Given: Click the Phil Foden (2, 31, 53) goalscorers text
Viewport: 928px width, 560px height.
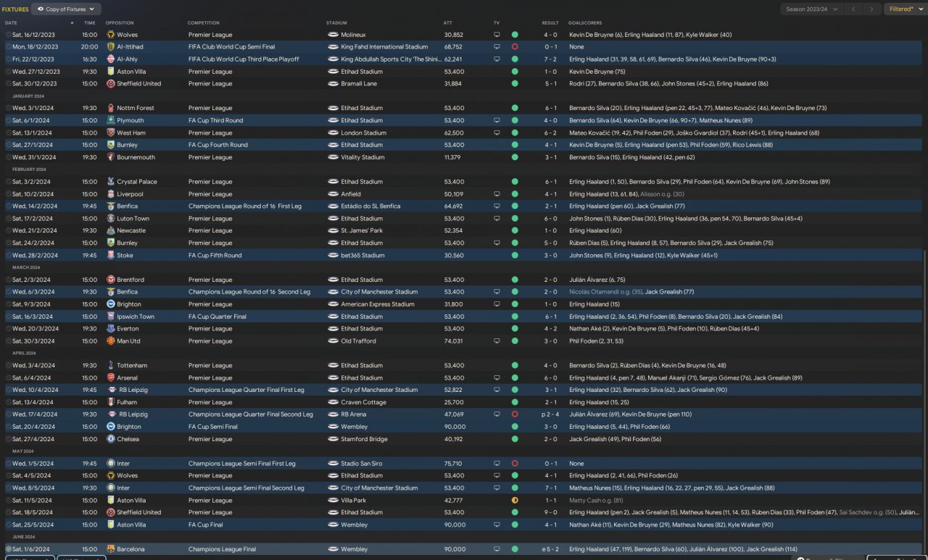Looking at the screenshot, I should pyautogui.click(x=596, y=341).
